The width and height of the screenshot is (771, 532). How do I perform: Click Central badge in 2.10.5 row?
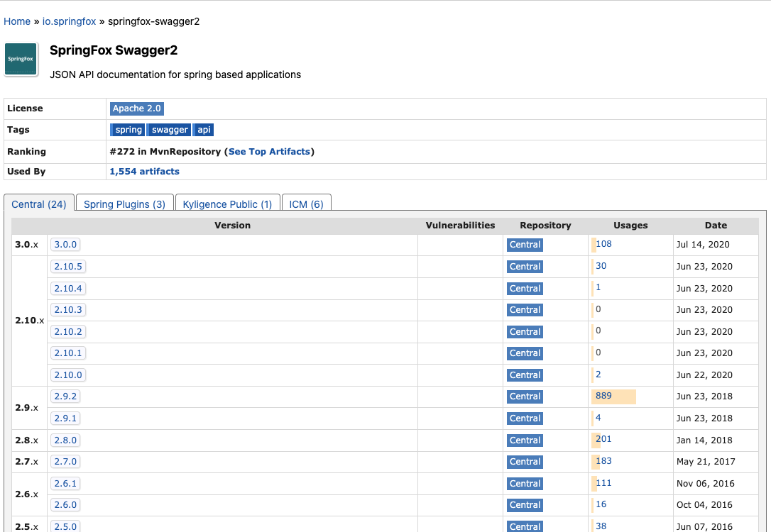(x=525, y=266)
